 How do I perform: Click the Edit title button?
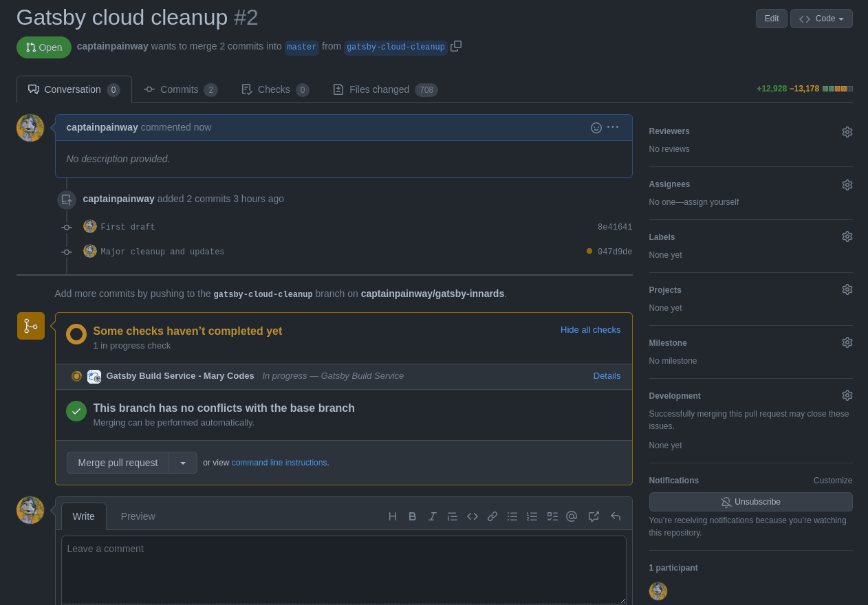pos(772,19)
